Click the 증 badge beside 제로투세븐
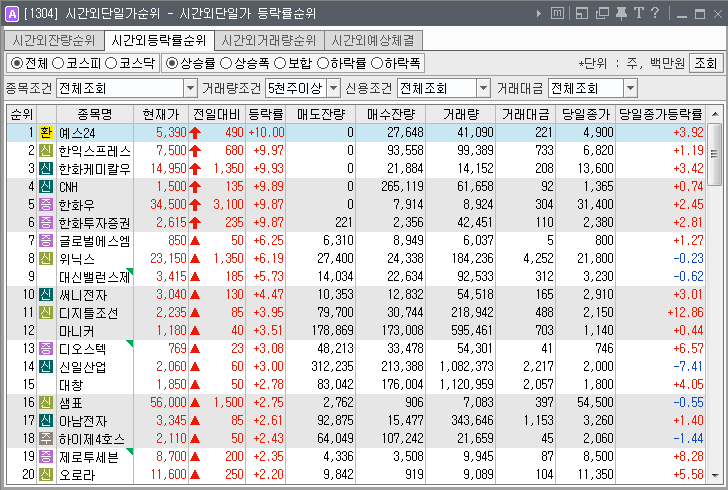 coord(46,457)
